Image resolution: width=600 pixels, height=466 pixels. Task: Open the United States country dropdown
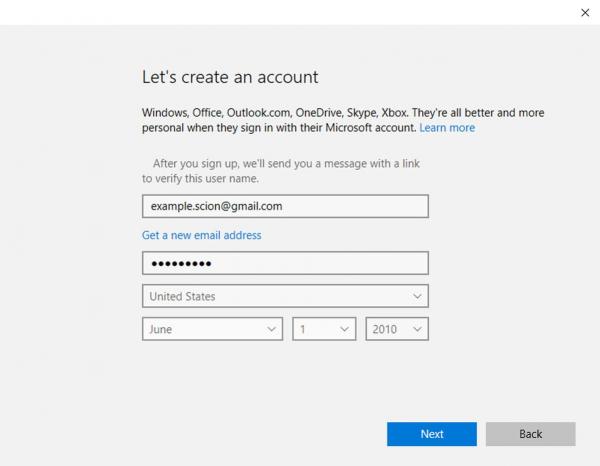click(285, 296)
